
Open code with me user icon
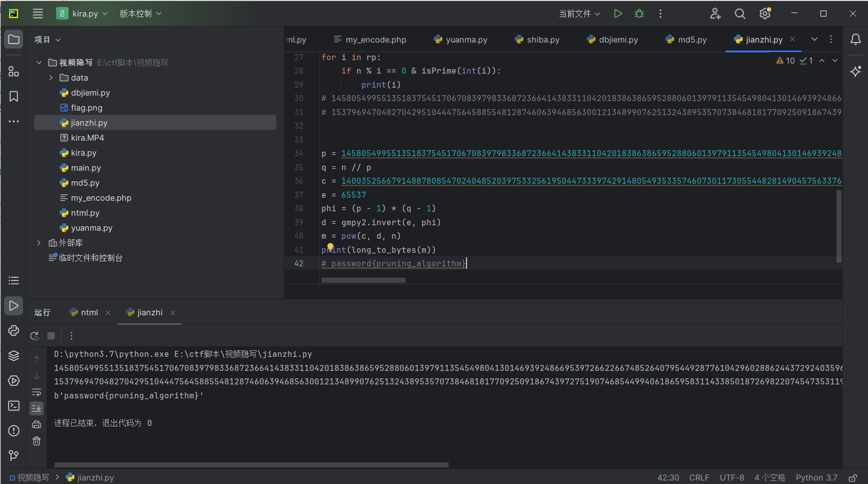click(x=715, y=14)
